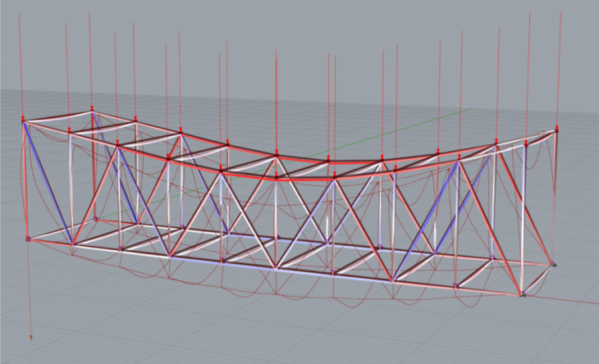Select the leftmost top node of the truss
Image resolution: width=599 pixels, height=364 pixels.
[x=24, y=120]
